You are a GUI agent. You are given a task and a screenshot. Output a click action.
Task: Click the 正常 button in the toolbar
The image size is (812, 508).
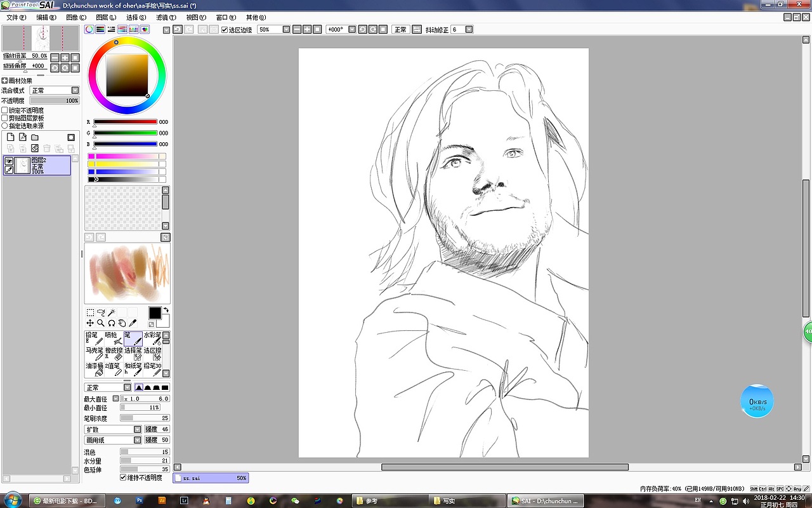(x=401, y=29)
